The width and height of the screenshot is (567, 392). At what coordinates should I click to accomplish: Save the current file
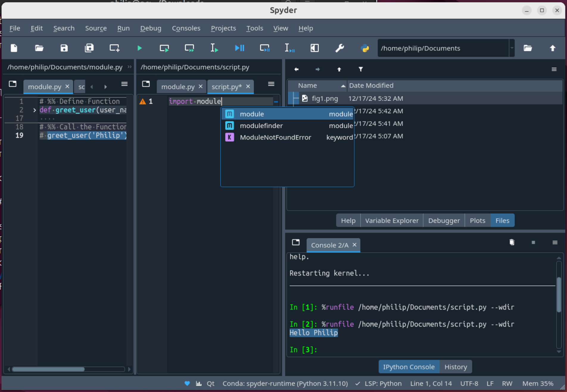64,48
